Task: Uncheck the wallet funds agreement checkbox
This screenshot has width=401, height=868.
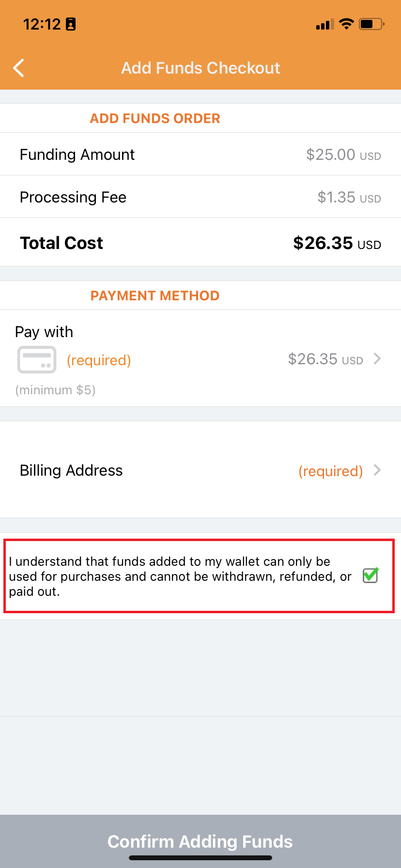Action: click(370, 575)
